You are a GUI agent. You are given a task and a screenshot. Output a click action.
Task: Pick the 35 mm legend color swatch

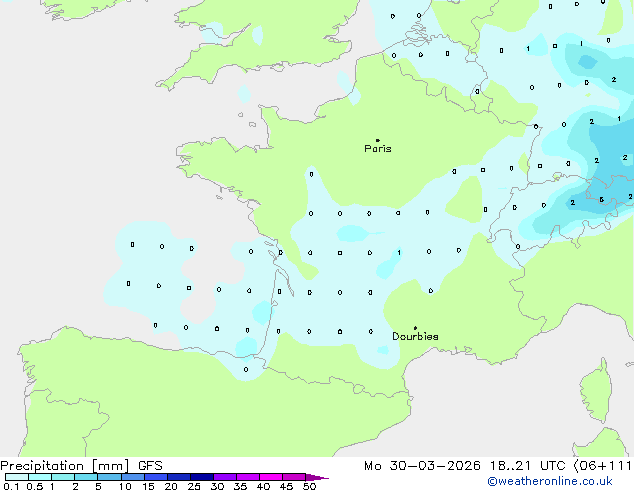pos(248,477)
